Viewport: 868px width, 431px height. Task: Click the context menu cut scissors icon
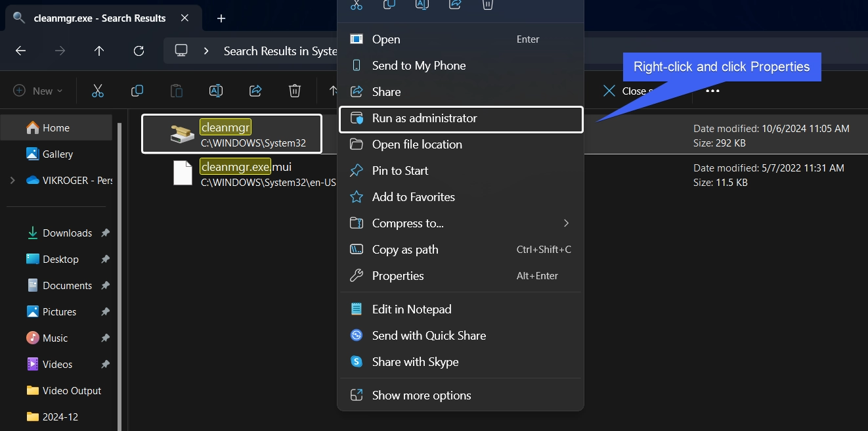point(357,5)
